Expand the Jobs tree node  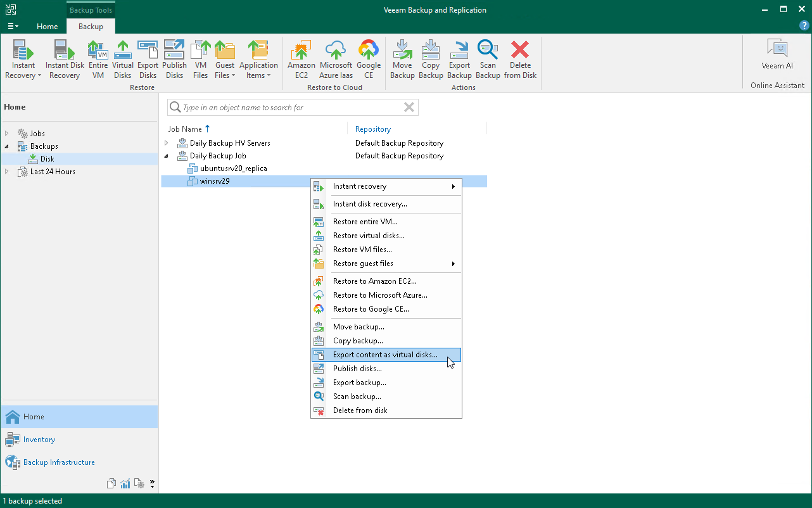tap(7, 134)
